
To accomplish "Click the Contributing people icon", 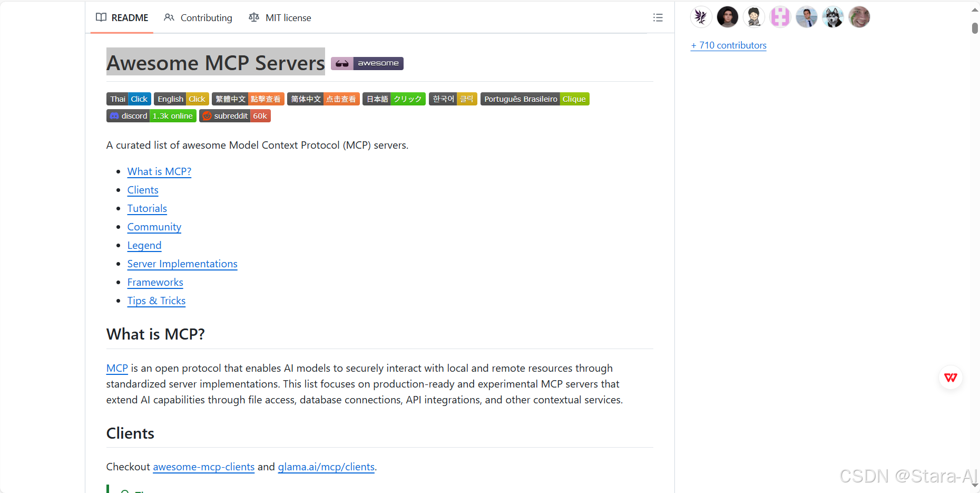I will pyautogui.click(x=169, y=17).
